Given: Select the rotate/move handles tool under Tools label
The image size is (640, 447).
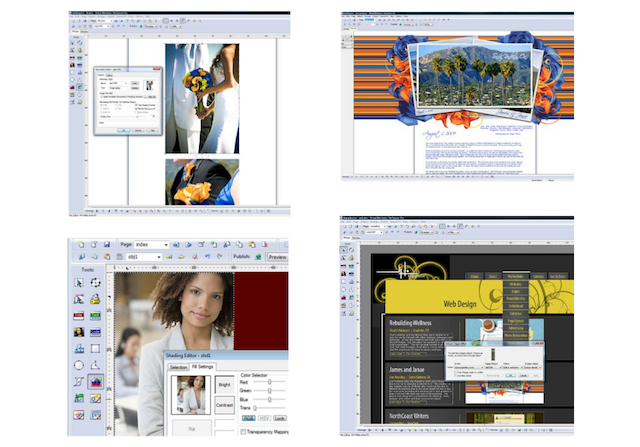Looking at the screenshot, I should click(95, 282).
